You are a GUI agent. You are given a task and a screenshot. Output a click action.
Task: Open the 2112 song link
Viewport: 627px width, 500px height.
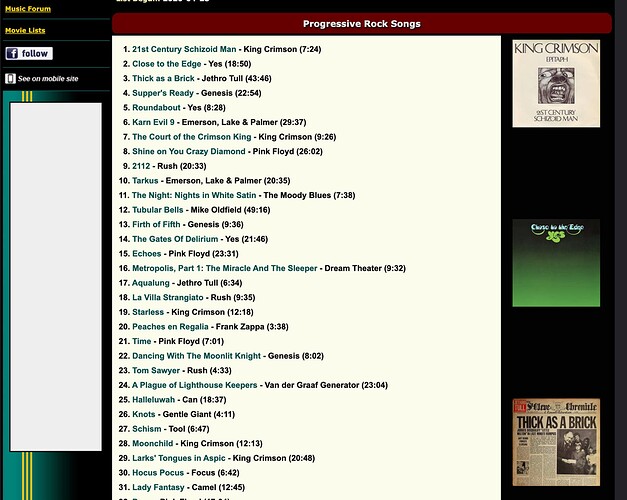click(141, 166)
